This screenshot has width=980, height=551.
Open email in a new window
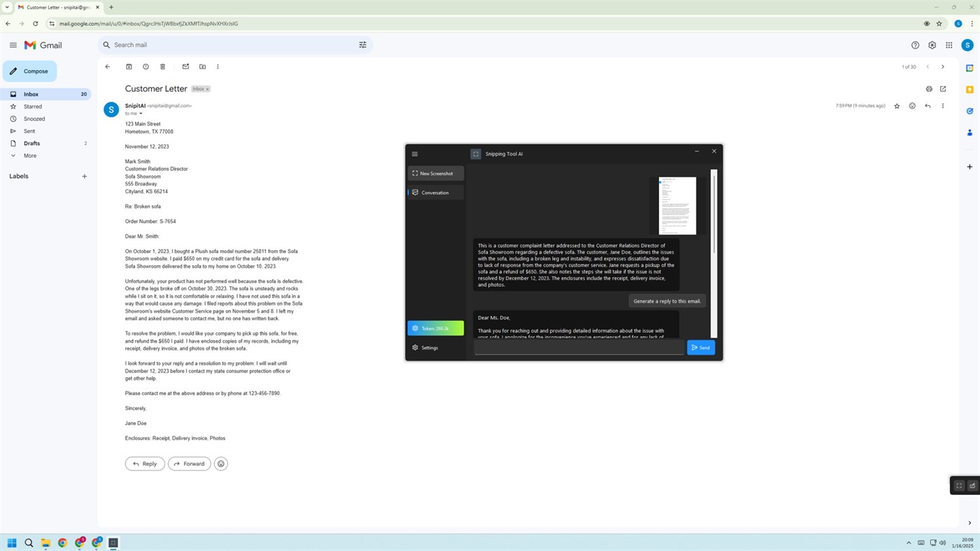(943, 89)
